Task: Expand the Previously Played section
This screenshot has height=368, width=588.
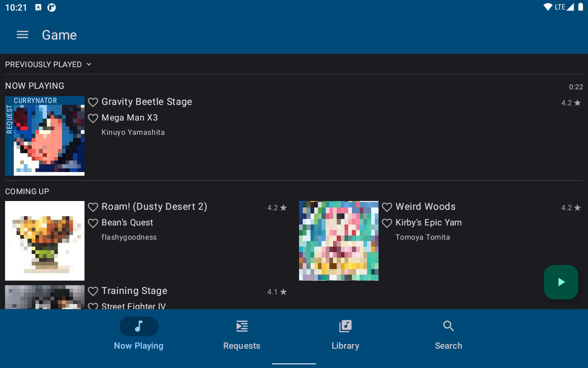Action: click(x=48, y=64)
